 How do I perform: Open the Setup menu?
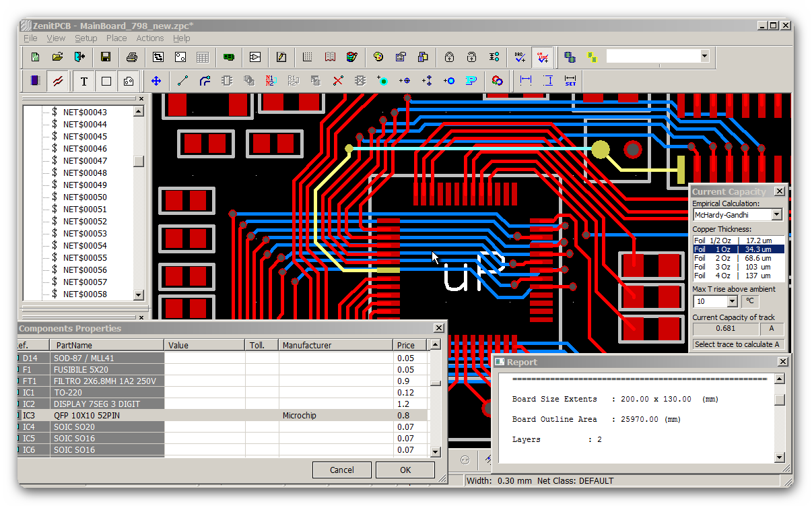click(x=86, y=38)
